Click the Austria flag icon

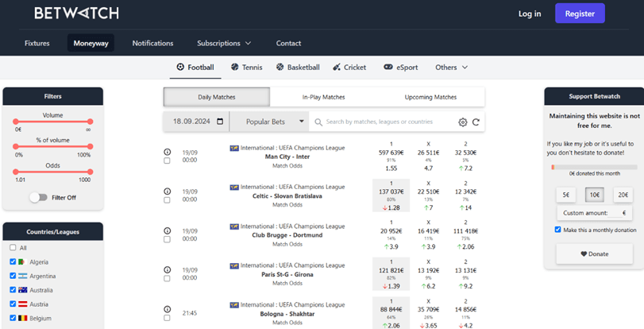point(22,304)
